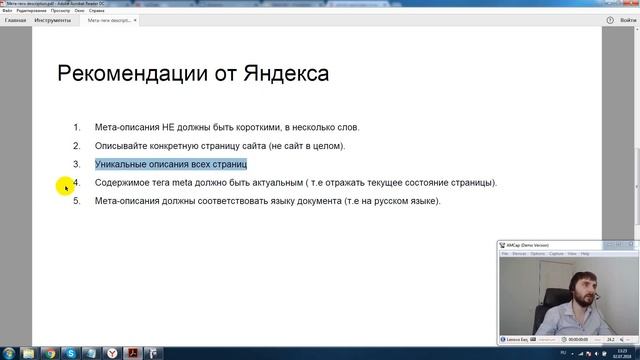Click highlighted text Уникальные описания всех страниц
The image size is (640, 360).
(171, 164)
